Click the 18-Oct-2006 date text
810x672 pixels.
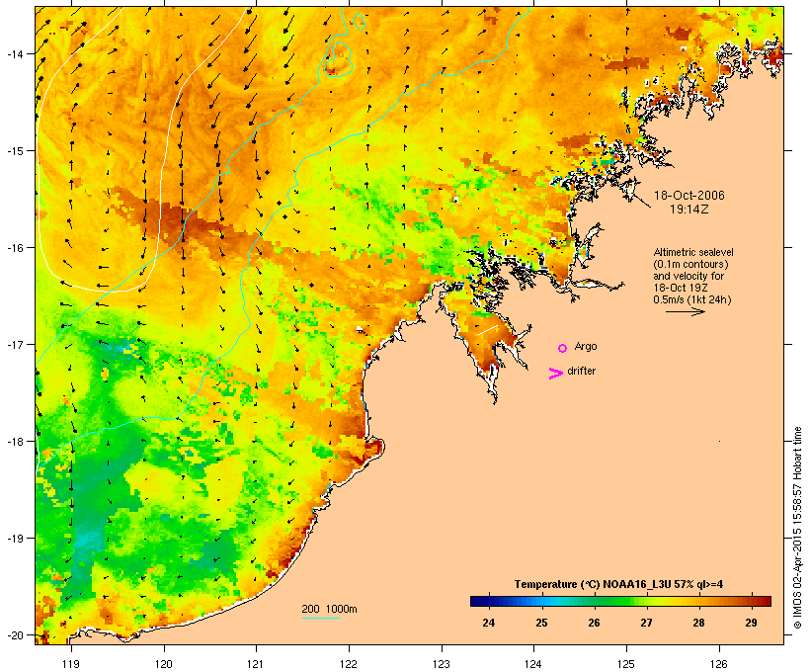689,196
